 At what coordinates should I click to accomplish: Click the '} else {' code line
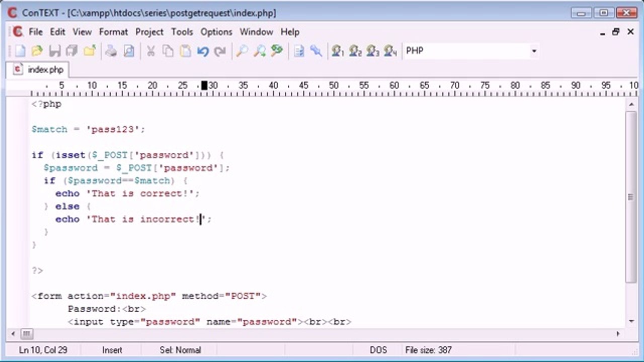click(x=67, y=206)
